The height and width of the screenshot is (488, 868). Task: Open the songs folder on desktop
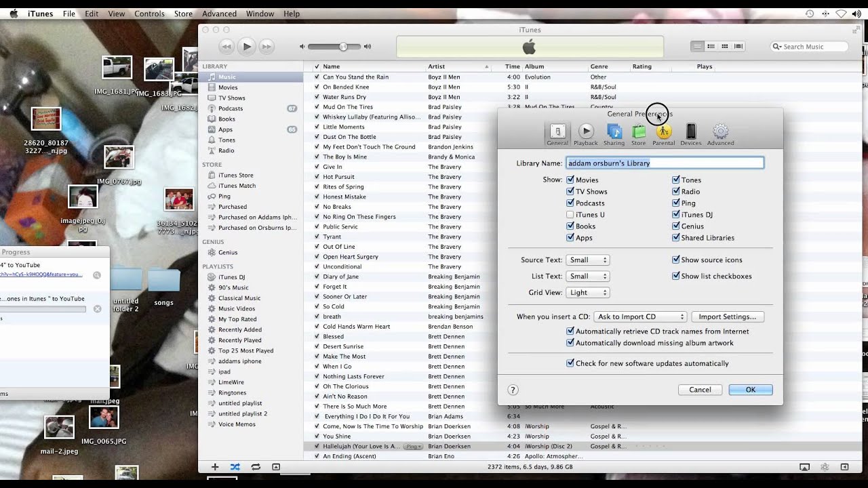click(x=163, y=287)
